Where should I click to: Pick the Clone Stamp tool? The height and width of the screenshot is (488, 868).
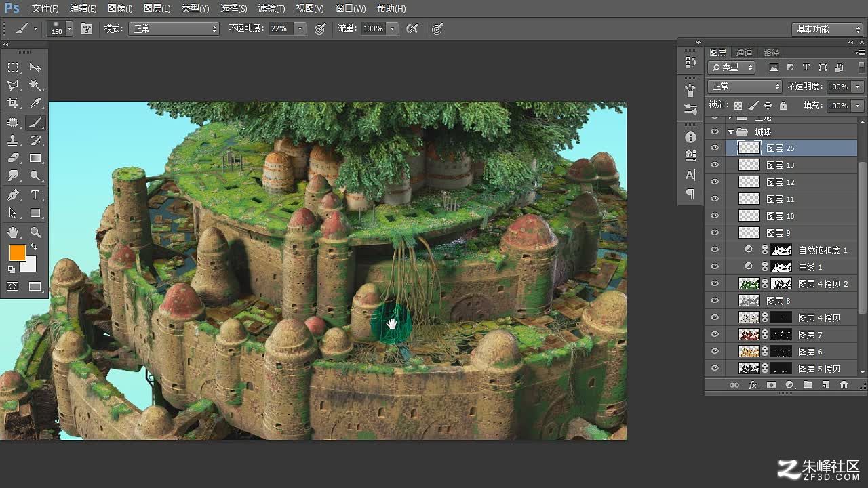(x=13, y=140)
